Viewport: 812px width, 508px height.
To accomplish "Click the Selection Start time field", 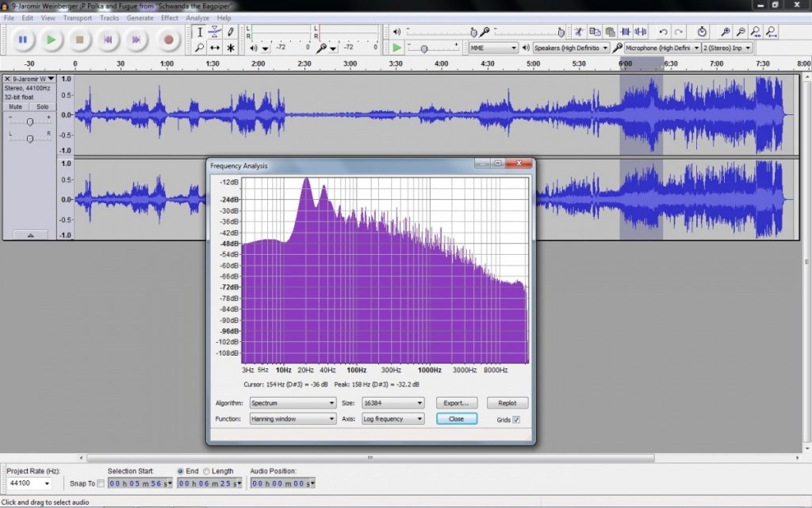I will [x=140, y=483].
